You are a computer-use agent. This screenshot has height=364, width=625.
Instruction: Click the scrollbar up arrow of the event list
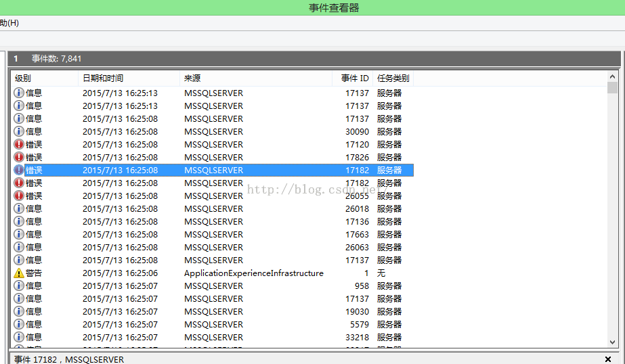(612, 76)
